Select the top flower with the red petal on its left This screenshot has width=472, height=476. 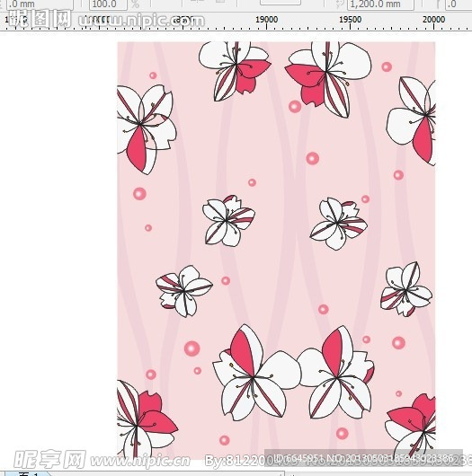[x=328, y=79]
